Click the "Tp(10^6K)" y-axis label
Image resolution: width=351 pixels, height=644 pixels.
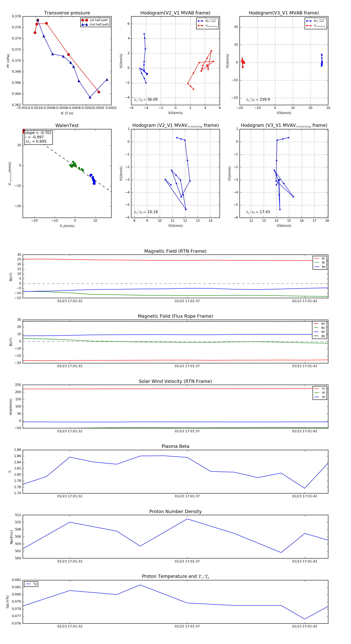click(x=7, y=602)
